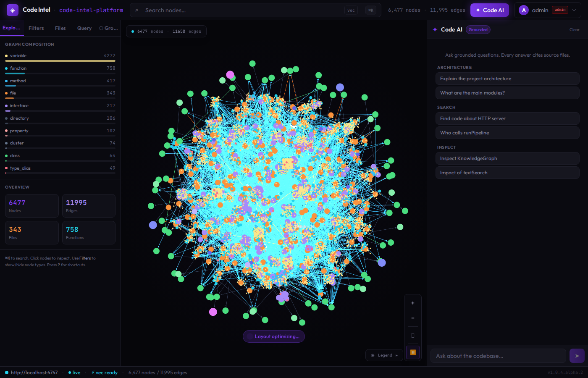Choose 'Inspect KnowledgeGraph' suggestion
588x378 pixels.
tap(507, 158)
